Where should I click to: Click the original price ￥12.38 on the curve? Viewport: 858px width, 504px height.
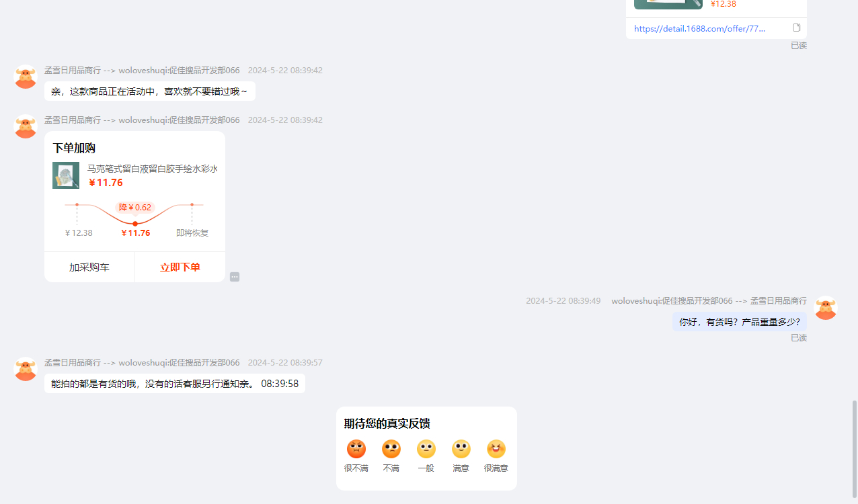click(79, 233)
